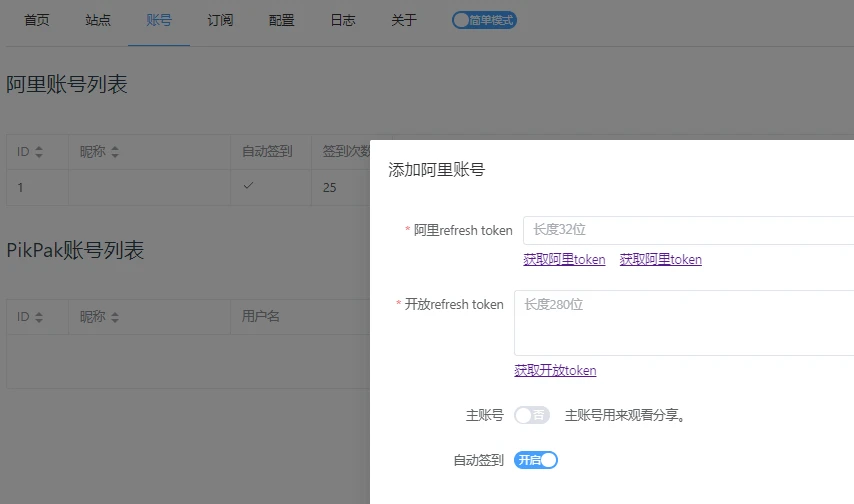This screenshot has height=504, width=854.
Task: Turn off the 自动签到 switch
Action: (x=536, y=460)
